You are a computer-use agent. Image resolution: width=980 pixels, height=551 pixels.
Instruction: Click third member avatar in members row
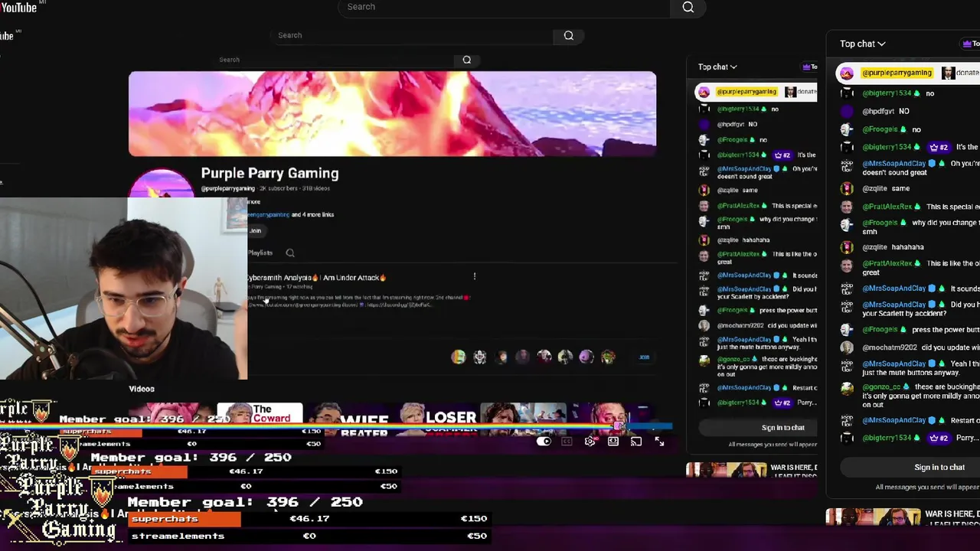click(x=501, y=357)
